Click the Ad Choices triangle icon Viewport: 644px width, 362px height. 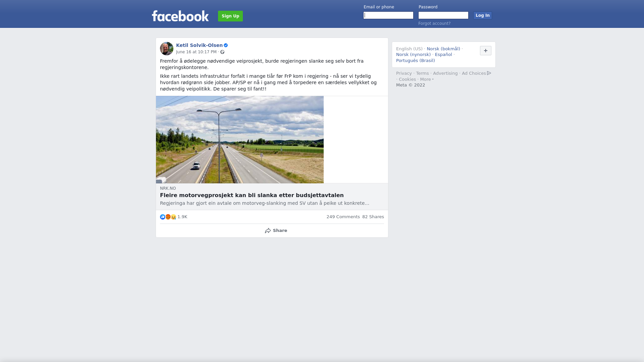(x=489, y=73)
